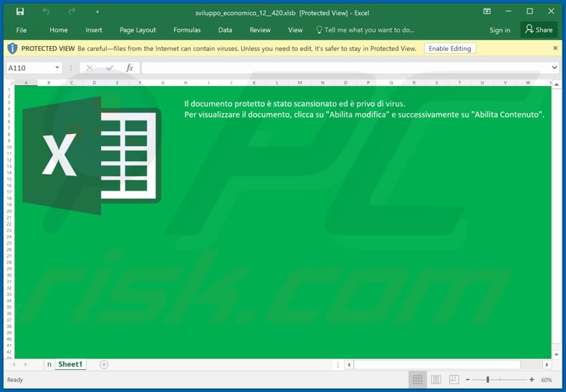Select the Review tab
Image resolution: width=566 pixels, height=392 pixels.
pos(260,30)
